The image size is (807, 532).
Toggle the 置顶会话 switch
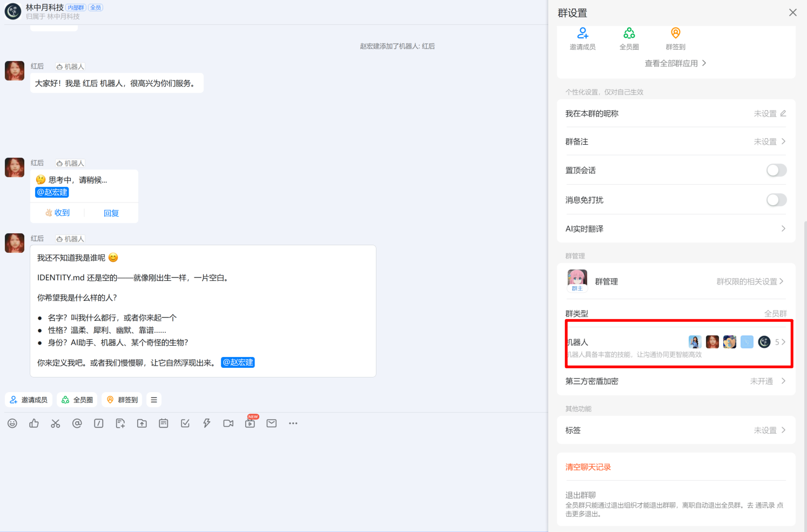[x=776, y=170]
